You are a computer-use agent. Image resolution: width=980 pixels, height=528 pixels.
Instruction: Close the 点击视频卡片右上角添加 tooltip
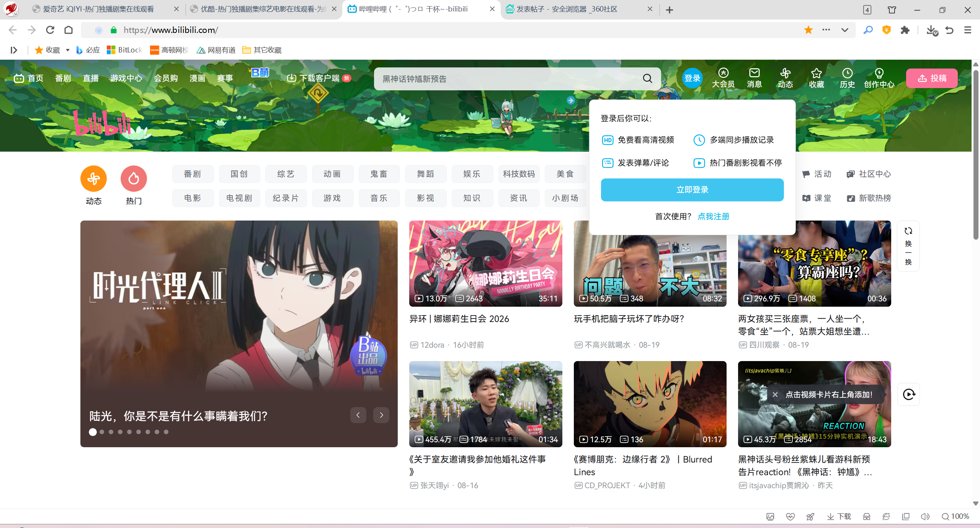[x=775, y=394]
